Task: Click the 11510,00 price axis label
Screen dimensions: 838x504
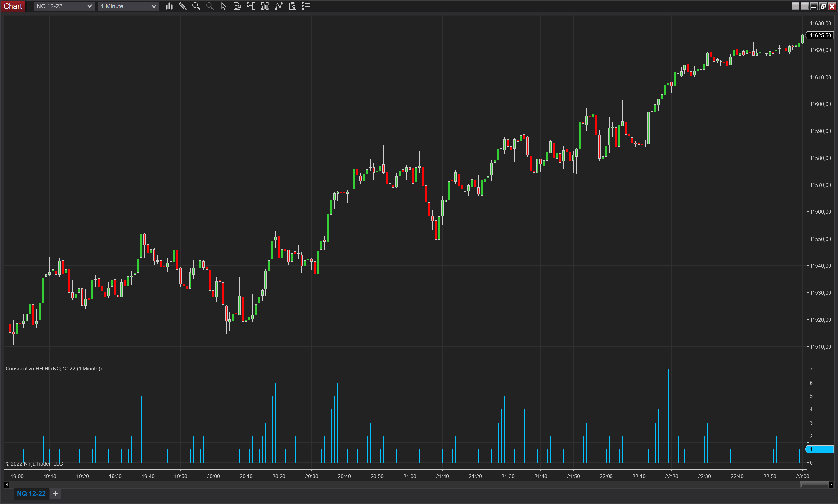Action: (820, 347)
